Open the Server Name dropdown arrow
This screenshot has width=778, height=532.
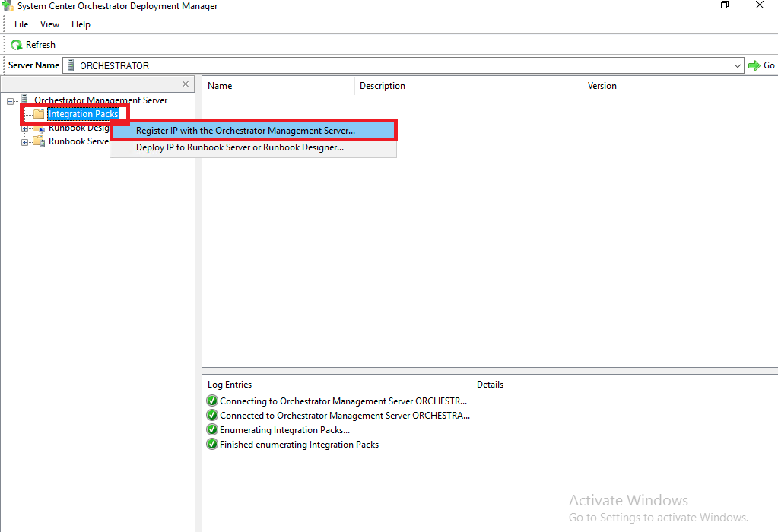pos(737,66)
